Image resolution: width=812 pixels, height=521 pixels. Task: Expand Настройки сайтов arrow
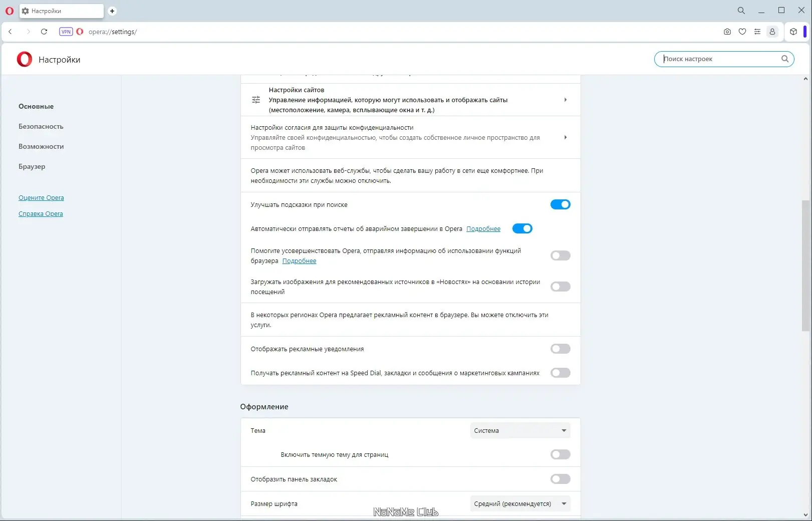click(x=566, y=100)
